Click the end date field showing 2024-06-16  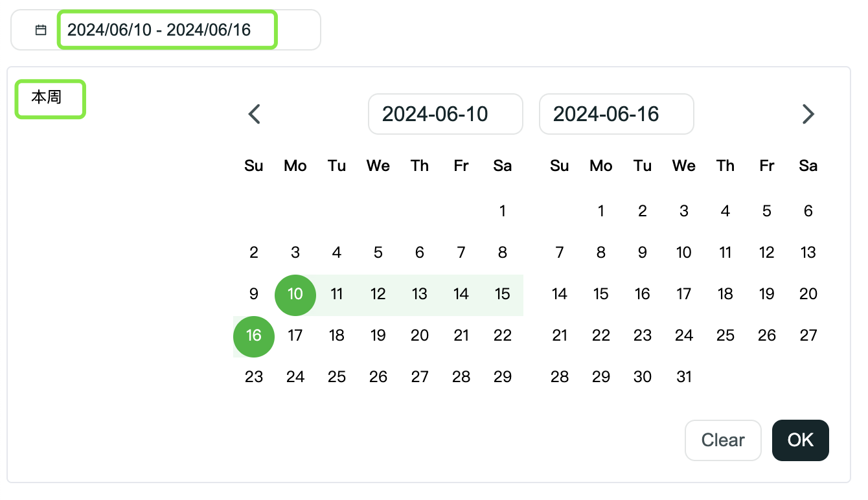(x=616, y=114)
